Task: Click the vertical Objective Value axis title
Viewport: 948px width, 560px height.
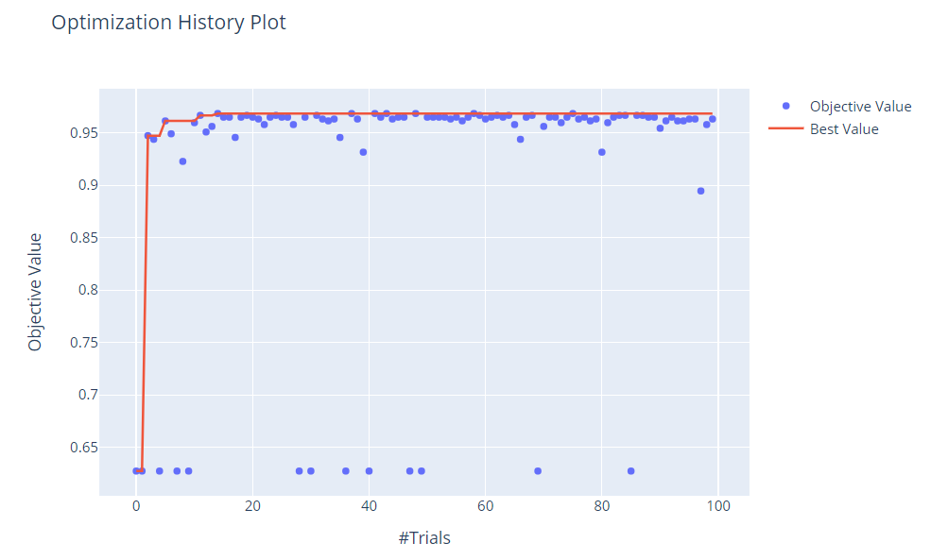Action: tap(36, 292)
